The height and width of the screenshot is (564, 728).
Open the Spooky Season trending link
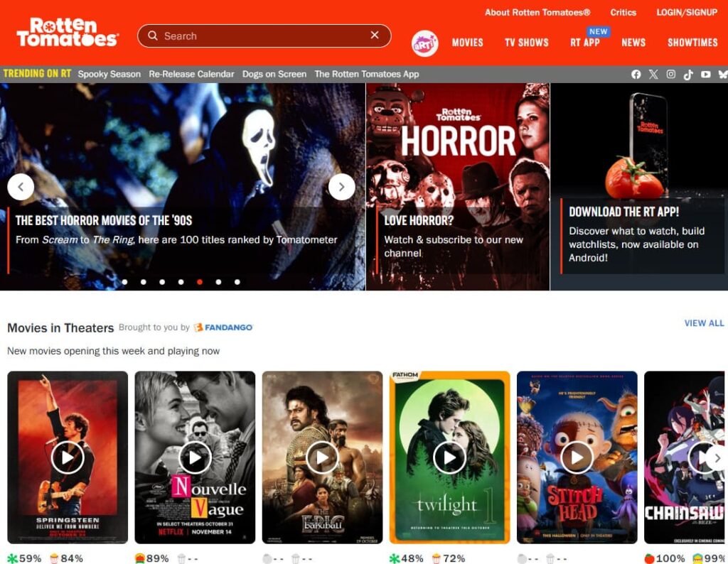tap(109, 74)
